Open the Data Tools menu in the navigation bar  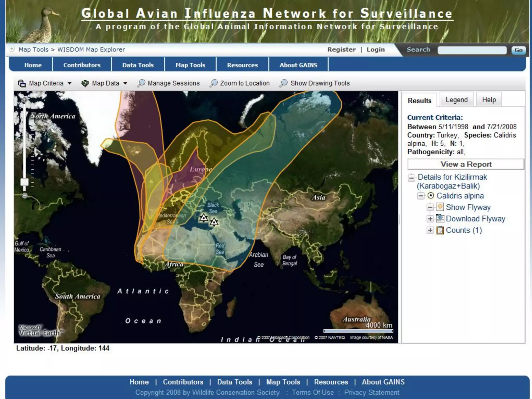[x=138, y=65]
